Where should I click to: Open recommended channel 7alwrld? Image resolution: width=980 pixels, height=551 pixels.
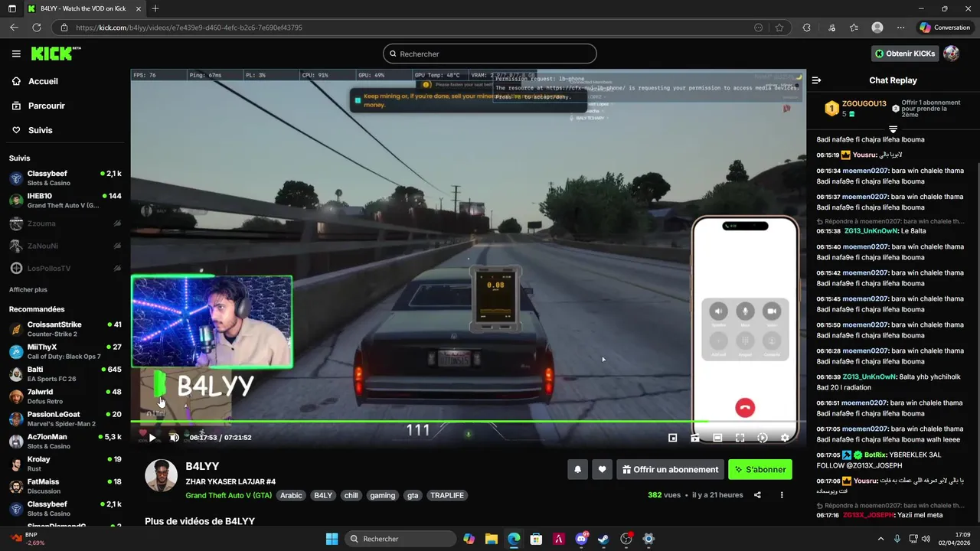tap(65, 396)
